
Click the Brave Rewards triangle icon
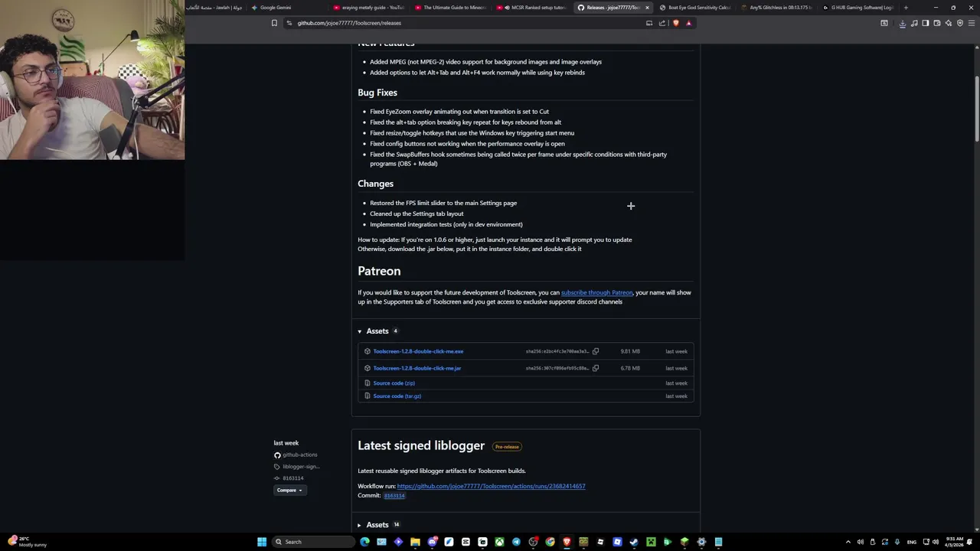[688, 23]
